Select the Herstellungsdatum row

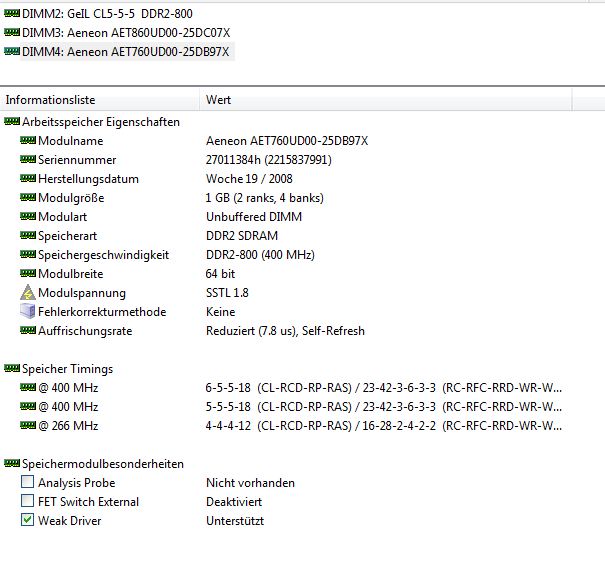pos(88,179)
